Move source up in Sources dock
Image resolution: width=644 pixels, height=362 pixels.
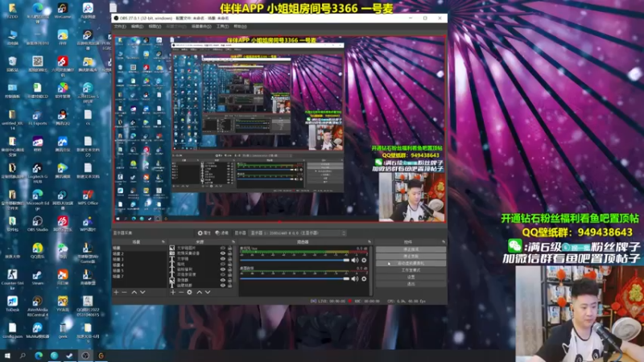coord(199,292)
